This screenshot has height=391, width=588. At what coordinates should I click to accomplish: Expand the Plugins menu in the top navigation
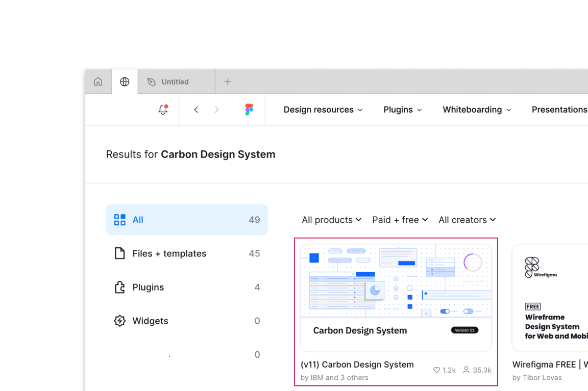coord(403,110)
